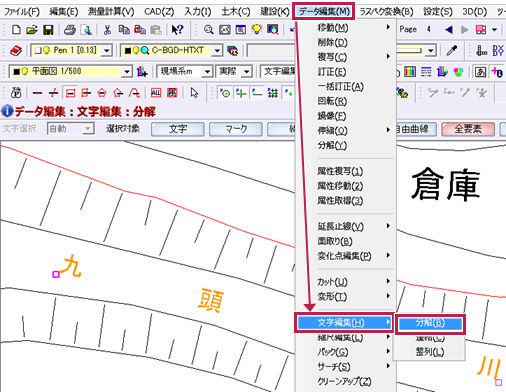The width and height of the screenshot is (506, 392).
Task: Go to the previous page arrow
Action: (449, 30)
